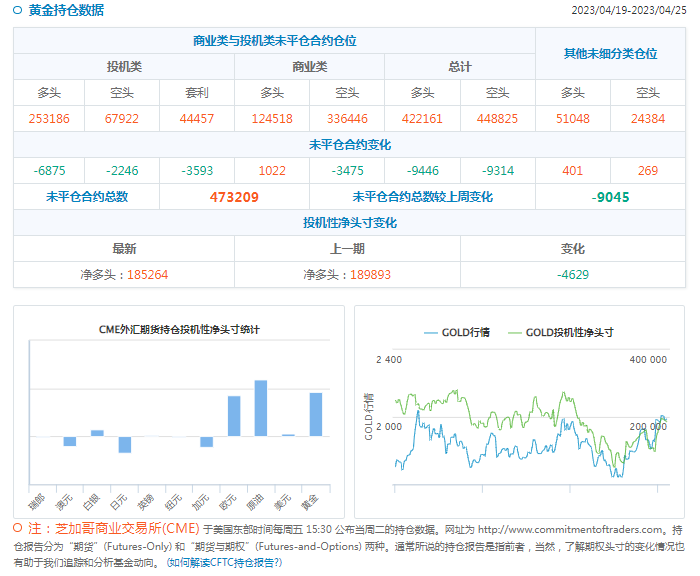The image size is (700, 576).
Task: Click the CME外汇期货持仓投机性净头寸统计 chart title
Action: (x=179, y=329)
